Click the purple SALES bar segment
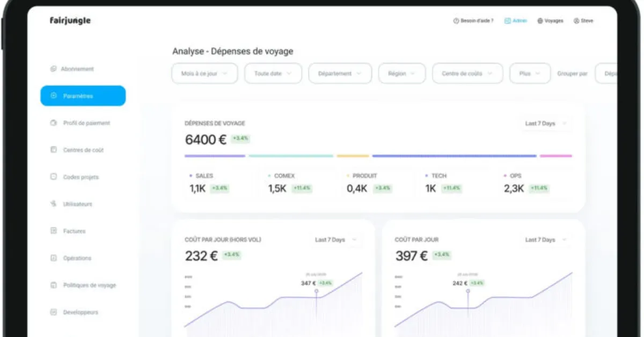This screenshot has height=337, width=644. (x=215, y=156)
